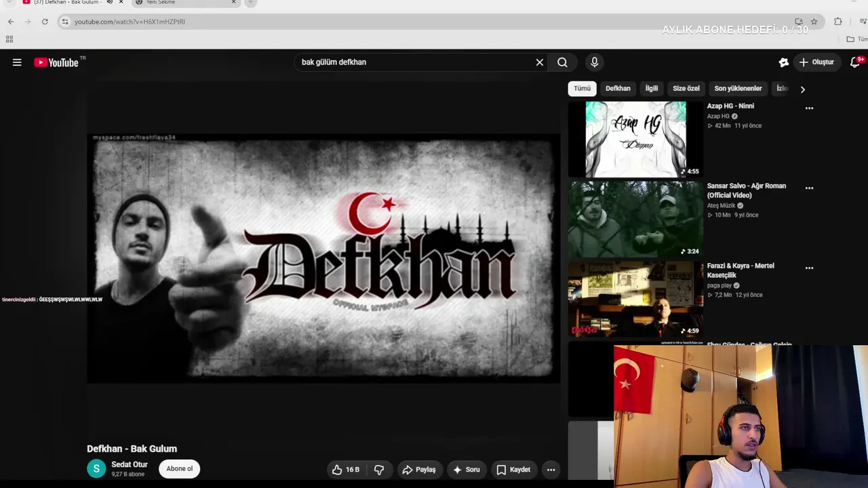Open the browser extensions puzzle icon

pos(838,22)
